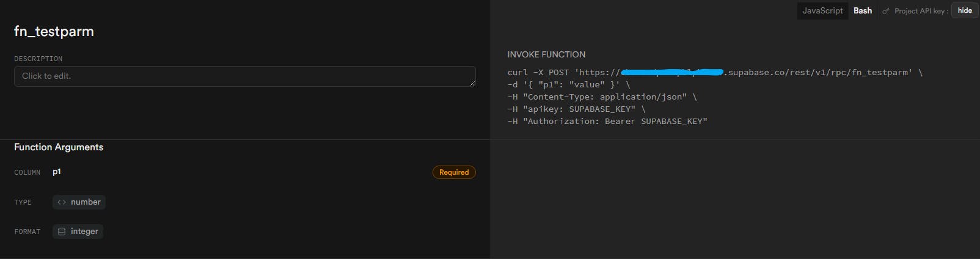Click the Project API key label
980x259 pixels.
coord(921,11)
